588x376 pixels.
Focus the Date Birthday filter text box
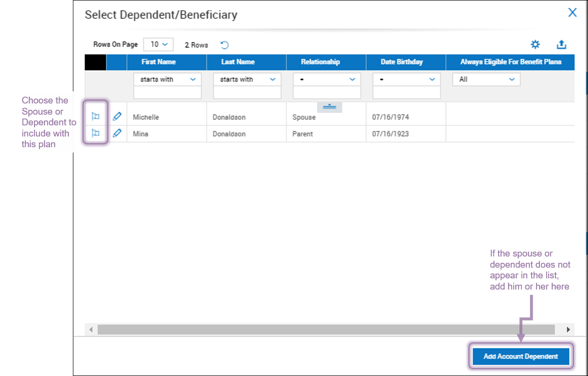click(x=406, y=92)
